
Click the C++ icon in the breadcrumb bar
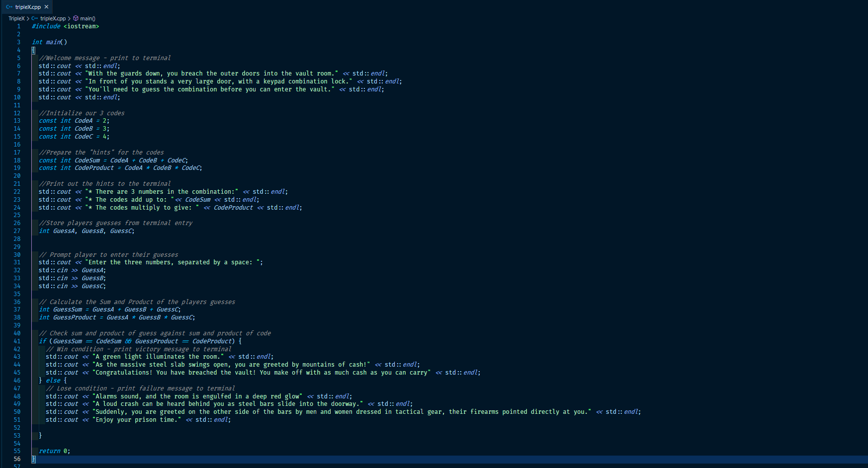coord(34,18)
